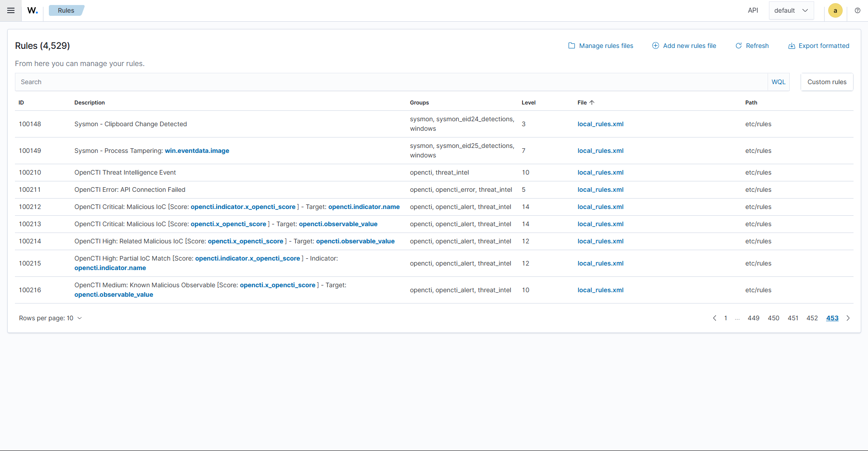Go to page 450
The height and width of the screenshot is (451, 868).
click(x=773, y=318)
